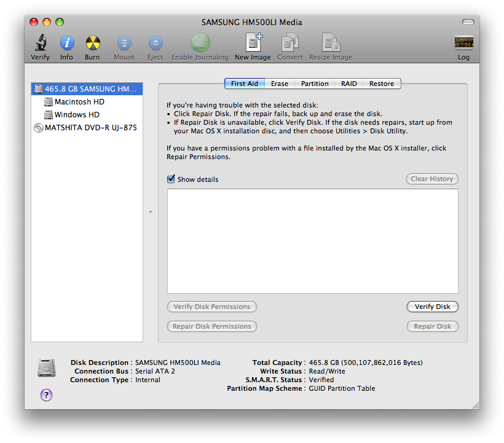Screen dimensions: 504x443
Task: Click the Convert toolbar icon
Action: 290,42
